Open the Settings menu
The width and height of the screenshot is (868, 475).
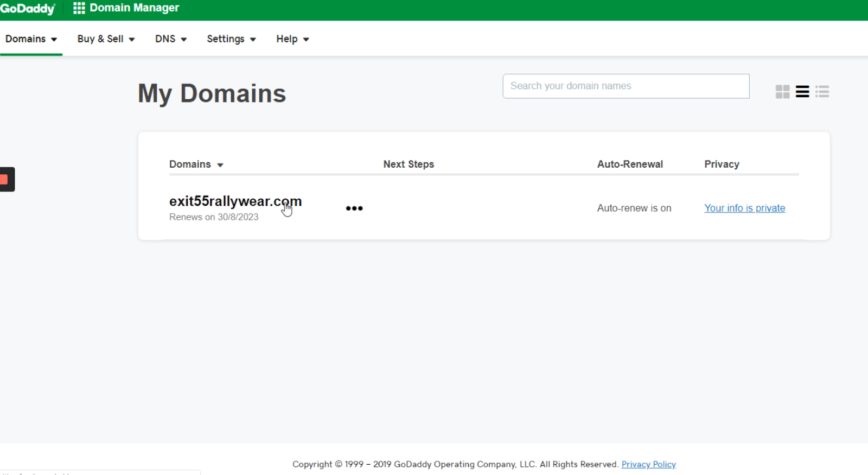pos(231,39)
